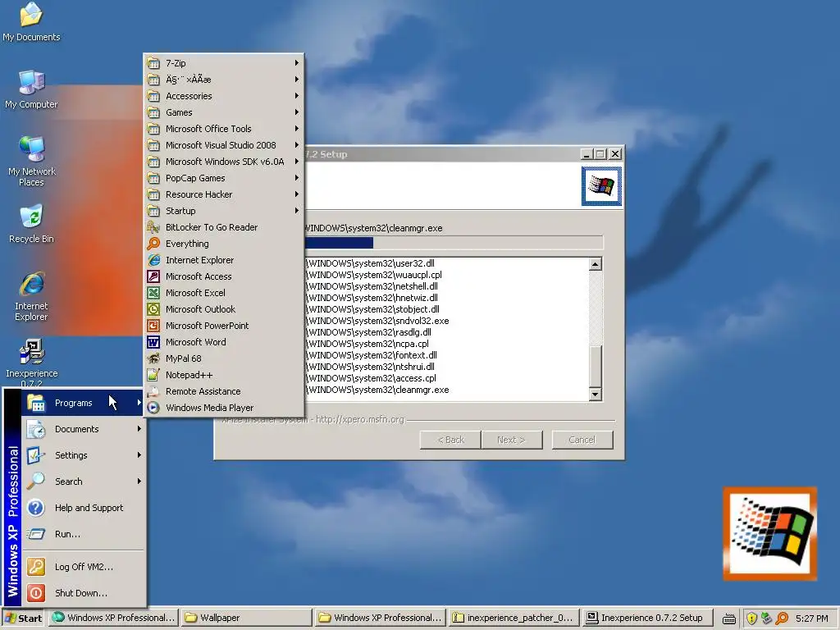840x630 pixels.
Task: Click the 5:27 PM taskbar clock
Action: pos(811,619)
